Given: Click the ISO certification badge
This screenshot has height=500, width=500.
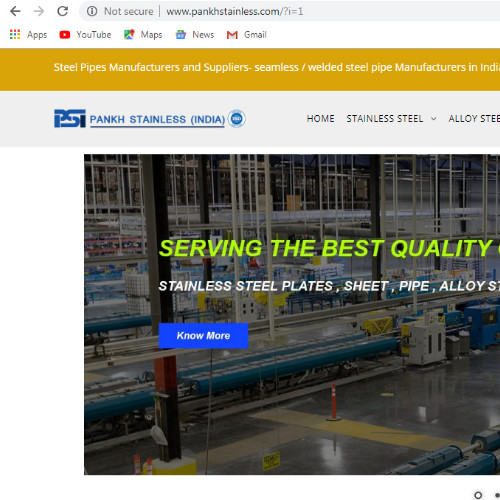Looking at the screenshot, I should (237, 118).
